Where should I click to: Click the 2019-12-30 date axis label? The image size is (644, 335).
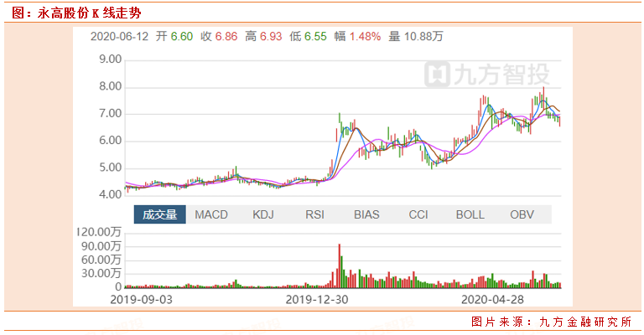tap(315, 298)
